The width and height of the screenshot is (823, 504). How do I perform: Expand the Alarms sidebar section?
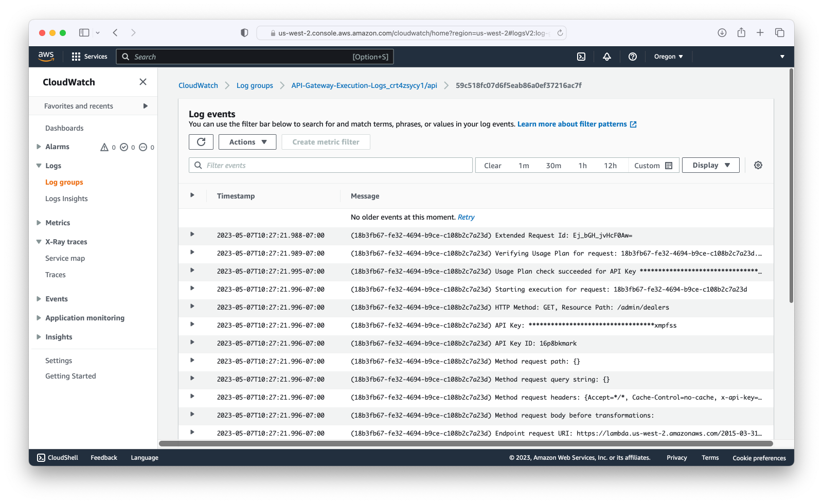click(x=39, y=147)
